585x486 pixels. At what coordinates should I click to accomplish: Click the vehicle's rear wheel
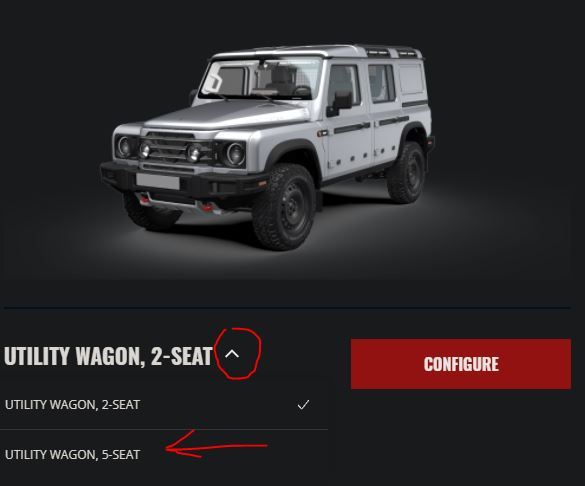(407, 173)
